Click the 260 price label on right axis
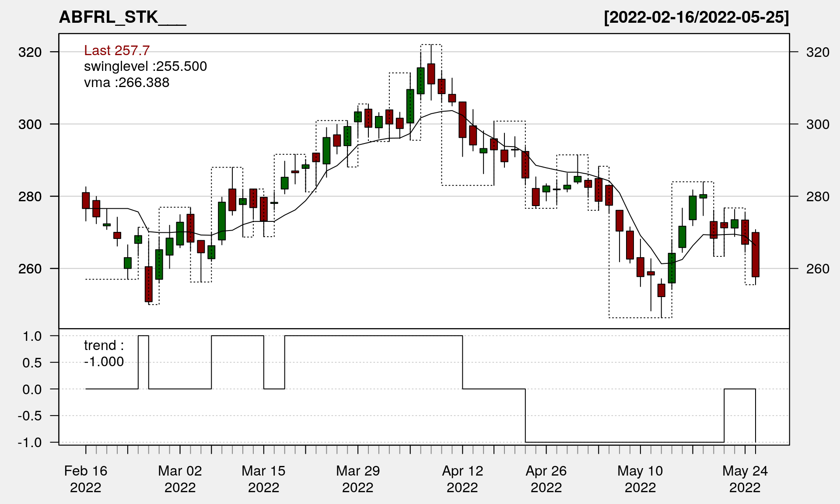The image size is (840, 504). (818, 269)
